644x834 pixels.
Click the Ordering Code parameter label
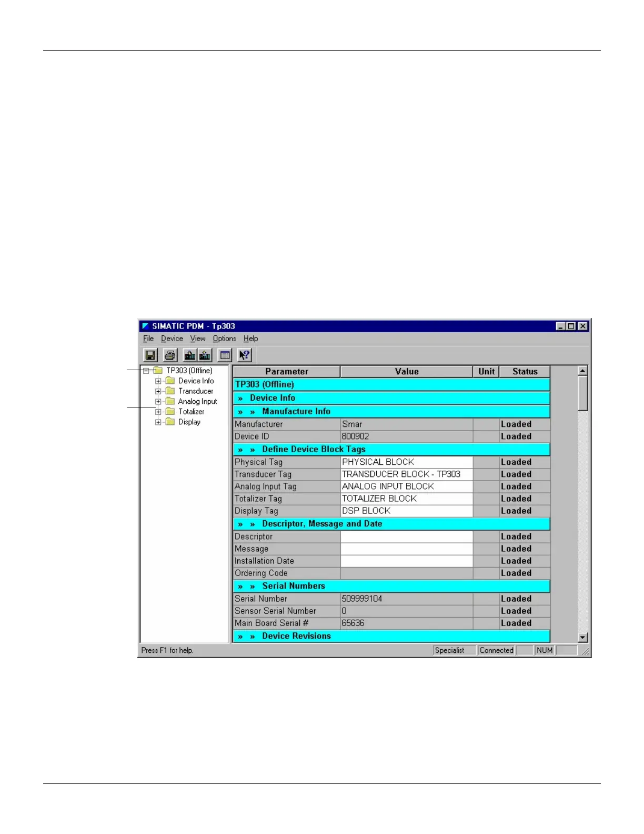(261, 573)
